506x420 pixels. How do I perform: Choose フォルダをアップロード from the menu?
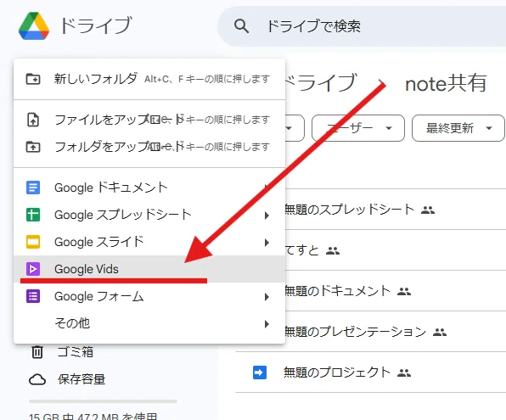tap(149, 147)
